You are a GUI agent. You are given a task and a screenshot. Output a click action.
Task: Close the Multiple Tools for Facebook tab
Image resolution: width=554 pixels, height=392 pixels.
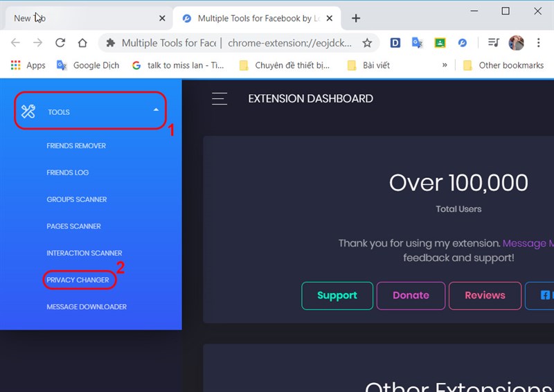(330, 18)
